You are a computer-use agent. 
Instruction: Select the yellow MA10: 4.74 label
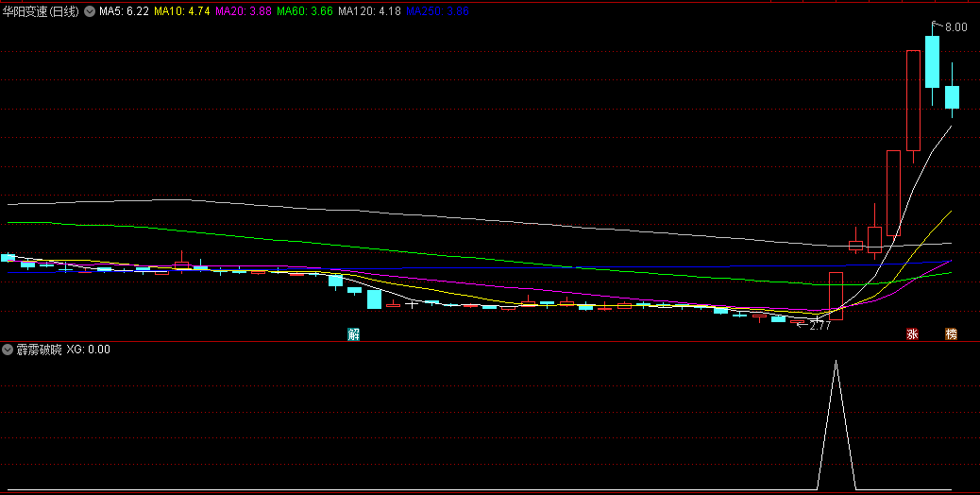pyautogui.click(x=181, y=11)
